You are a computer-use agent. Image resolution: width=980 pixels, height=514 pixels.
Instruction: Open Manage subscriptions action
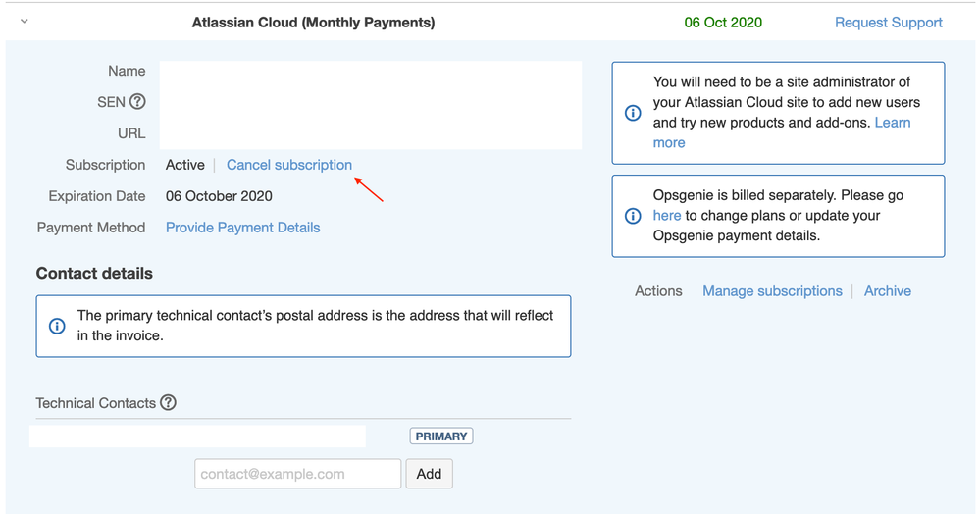pos(772,290)
